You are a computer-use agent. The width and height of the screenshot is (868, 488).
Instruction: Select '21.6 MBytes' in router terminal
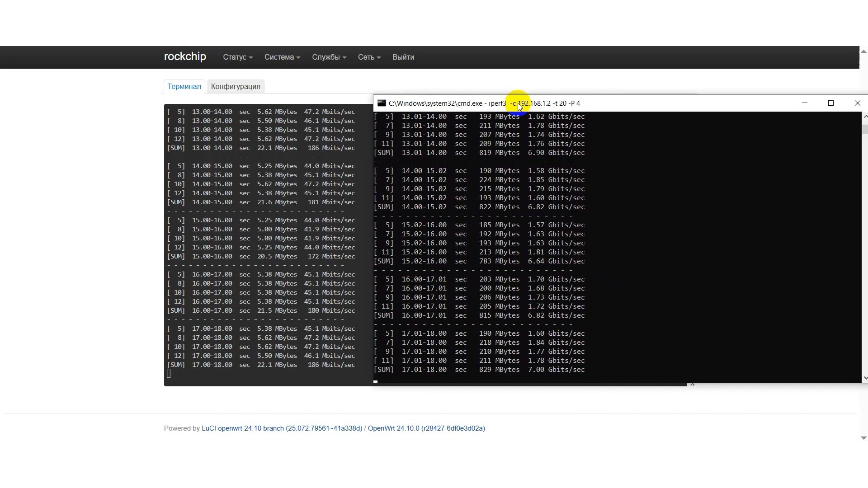[x=277, y=202]
